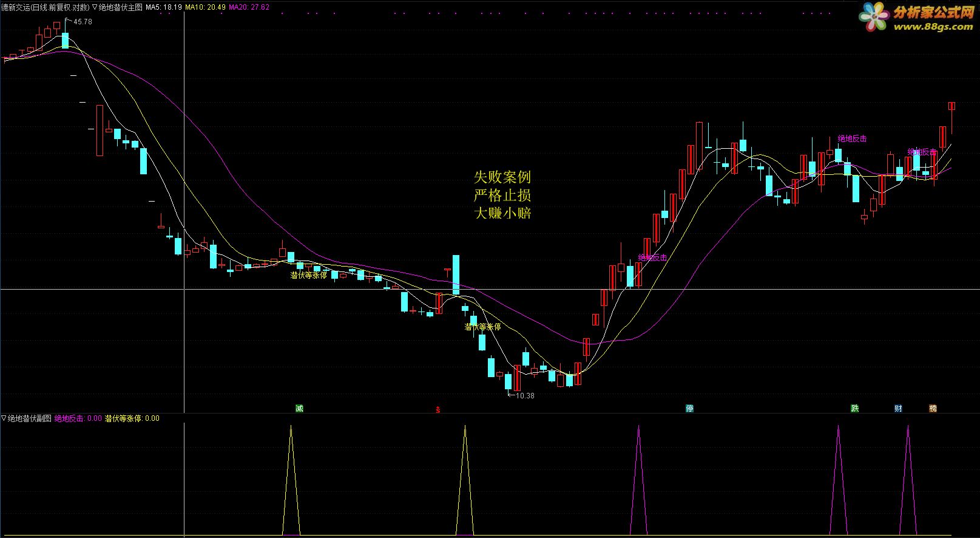
Task: Click the green 跌 event marker
Action: click(854, 408)
